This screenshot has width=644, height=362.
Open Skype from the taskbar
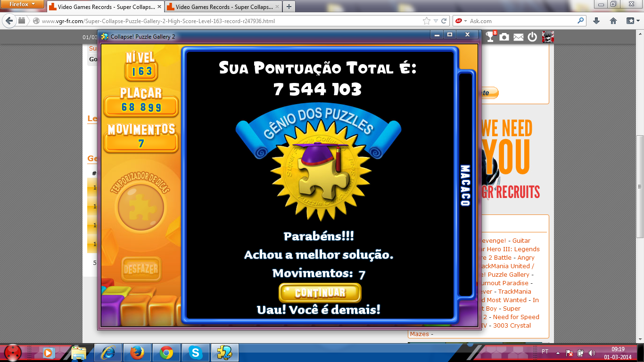[195, 352]
